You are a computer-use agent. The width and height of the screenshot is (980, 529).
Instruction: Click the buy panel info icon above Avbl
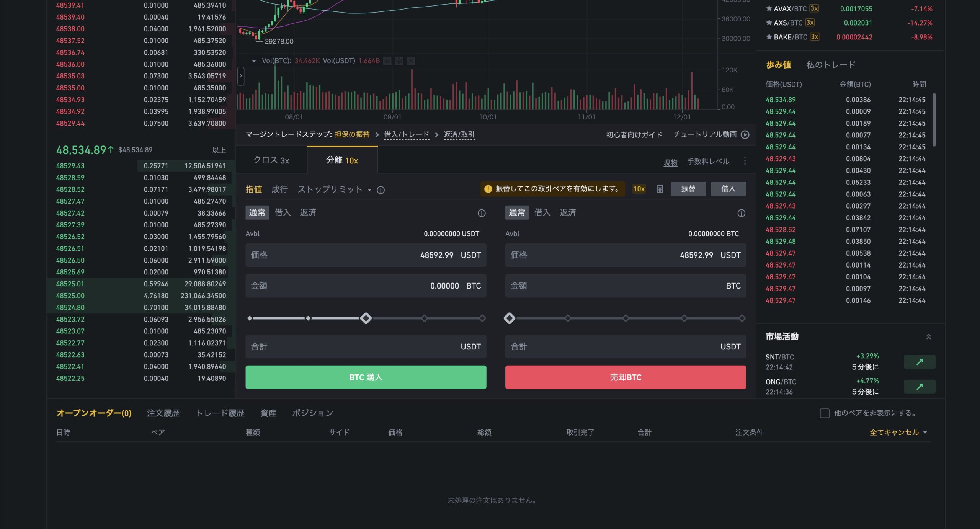482,213
